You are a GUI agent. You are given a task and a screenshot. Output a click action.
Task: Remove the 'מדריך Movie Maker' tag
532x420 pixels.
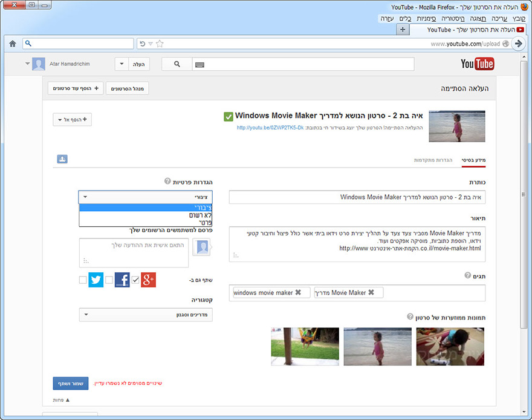371,292
